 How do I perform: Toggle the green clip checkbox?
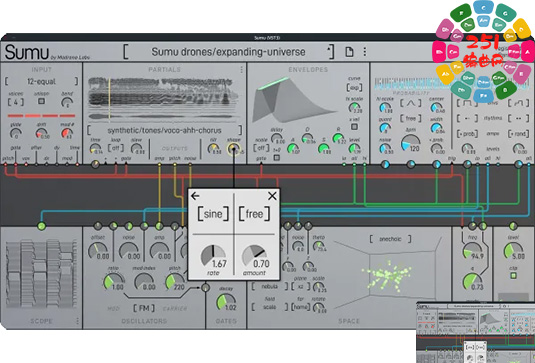514,276
